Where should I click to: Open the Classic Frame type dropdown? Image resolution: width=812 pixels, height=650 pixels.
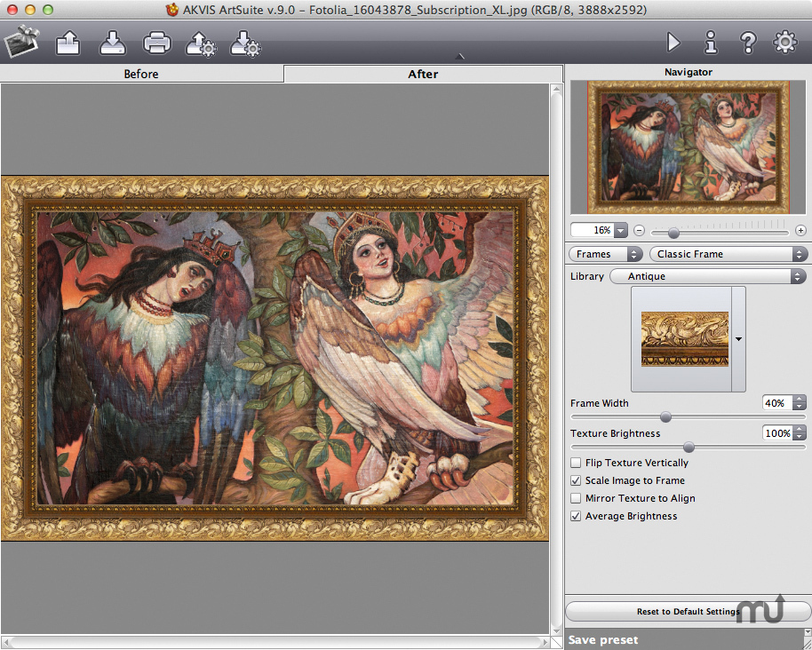(x=728, y=254)
